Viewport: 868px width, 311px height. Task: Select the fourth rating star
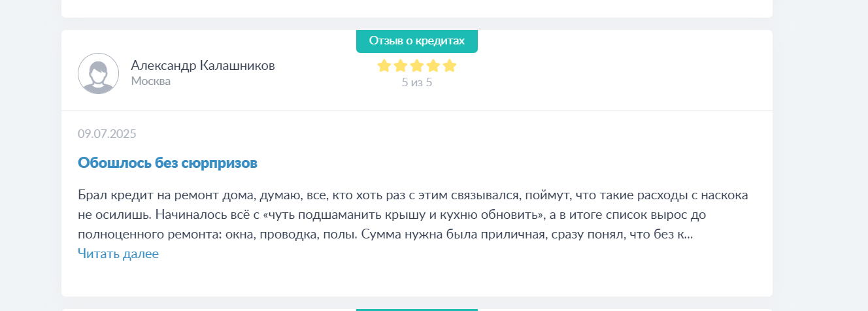433,65
